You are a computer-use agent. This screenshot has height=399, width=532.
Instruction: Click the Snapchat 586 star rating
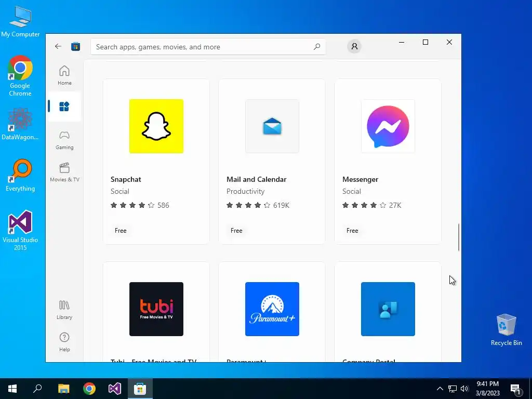140,205
